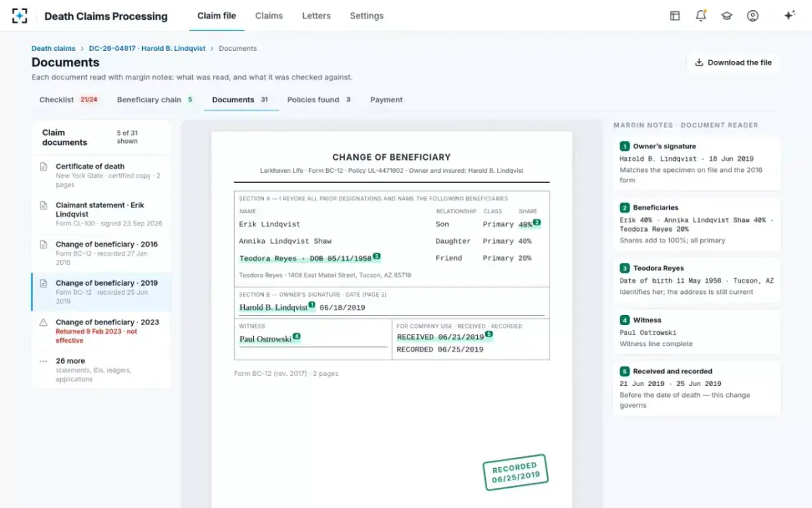Open the graduation cap training icon
The width and height of the screenshot is (812, 508).
click(727, 16)
